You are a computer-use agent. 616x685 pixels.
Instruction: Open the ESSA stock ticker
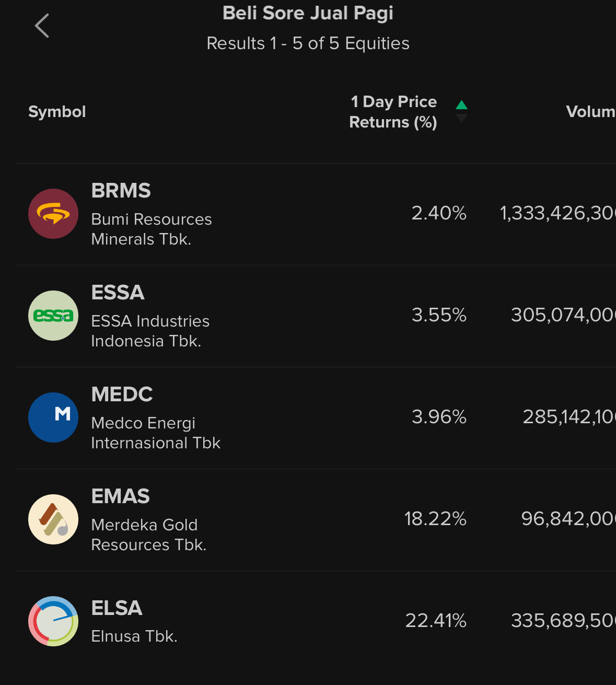point(118,293)
